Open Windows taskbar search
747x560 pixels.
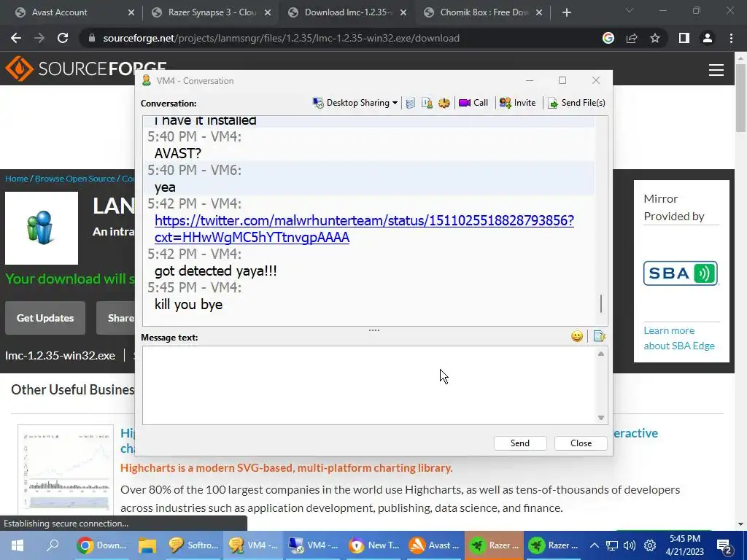click(53, 545)
